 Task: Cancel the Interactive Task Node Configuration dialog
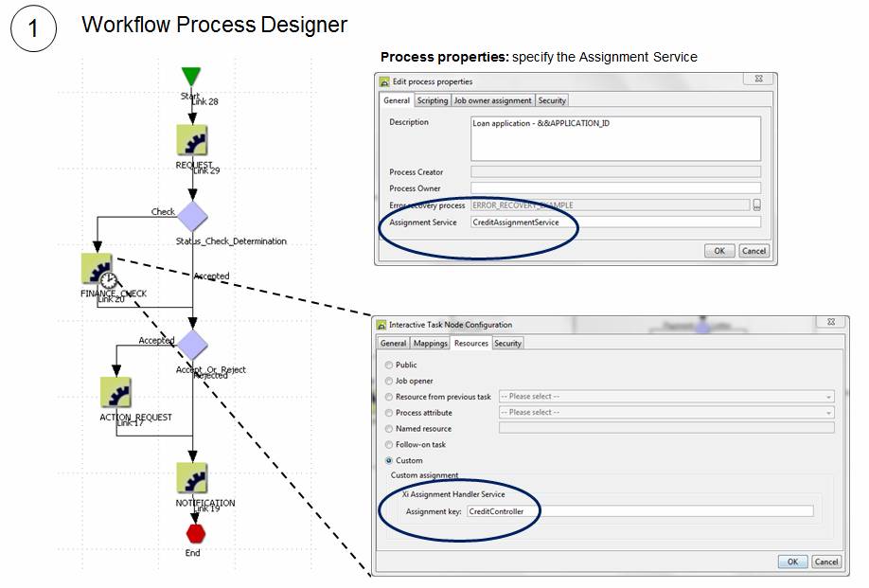point(825,561)
